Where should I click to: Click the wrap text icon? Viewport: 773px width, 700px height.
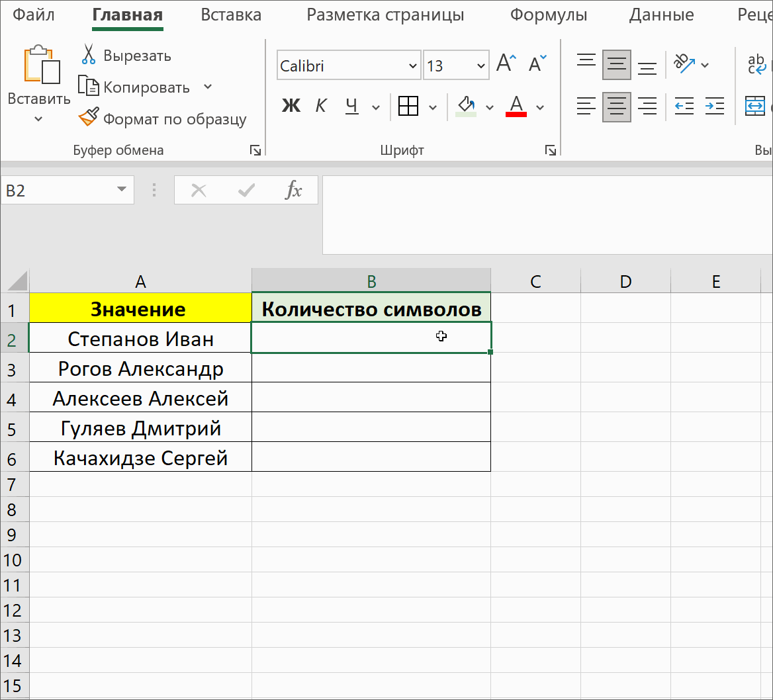(756, 65)
